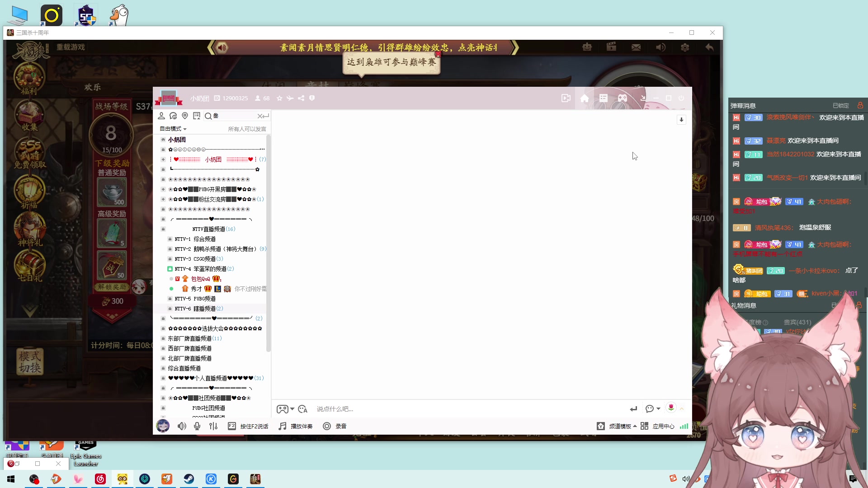Open the video recording icon in YY header
868x488 pixels.
click(566, 98)
